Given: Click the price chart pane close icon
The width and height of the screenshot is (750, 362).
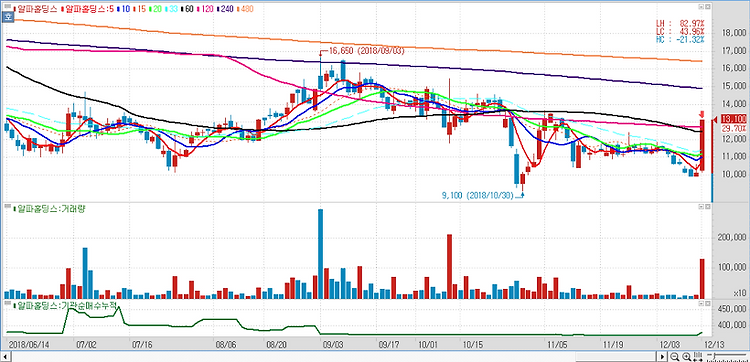Looking at the screenshot, I should pos(707,7).
